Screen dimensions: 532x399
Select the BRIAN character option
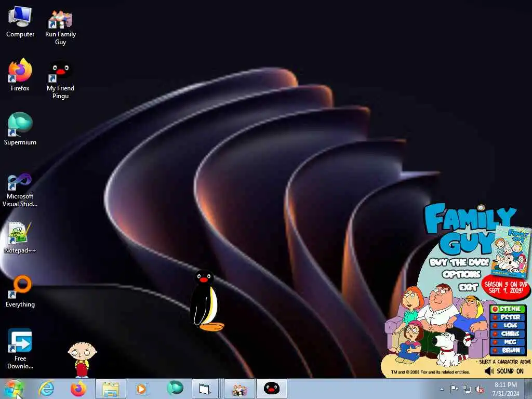[508, 350]
